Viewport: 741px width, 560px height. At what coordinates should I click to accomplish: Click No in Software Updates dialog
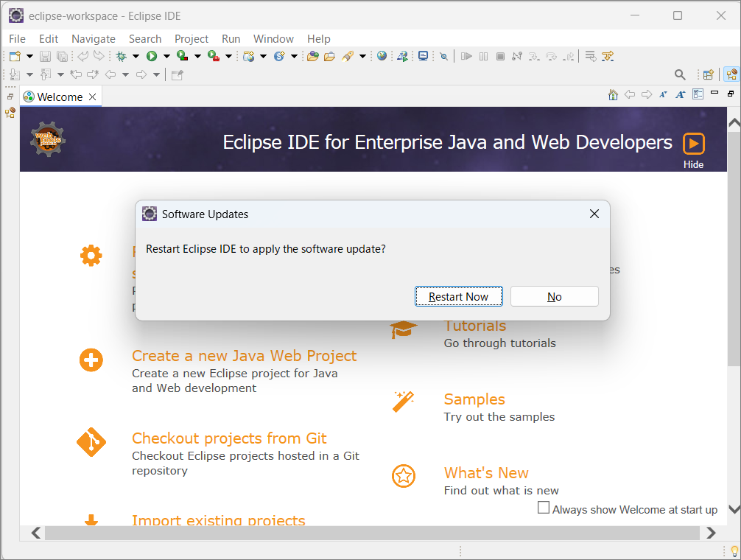[555, 296]
